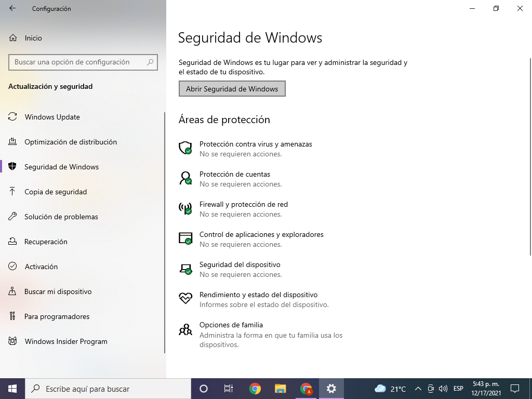Screen dimensions: 532x399
Task: Show hidden tray icons chevron
Action: point(418,389)
